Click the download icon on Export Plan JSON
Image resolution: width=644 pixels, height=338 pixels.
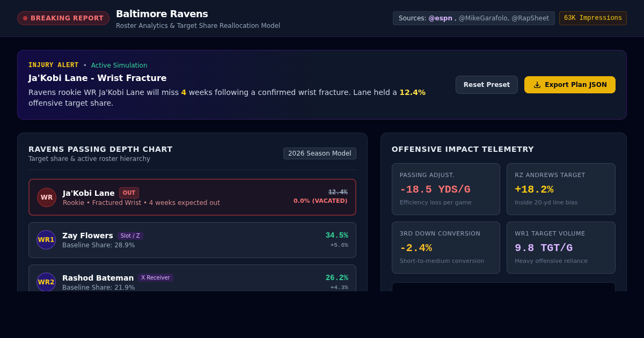(x=537, y=85)
